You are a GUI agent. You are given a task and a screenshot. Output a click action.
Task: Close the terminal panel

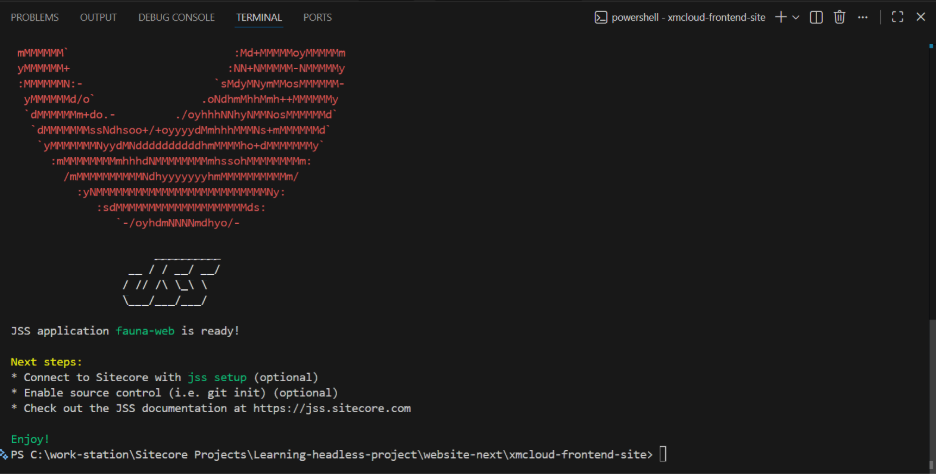[x=920, y=17]
